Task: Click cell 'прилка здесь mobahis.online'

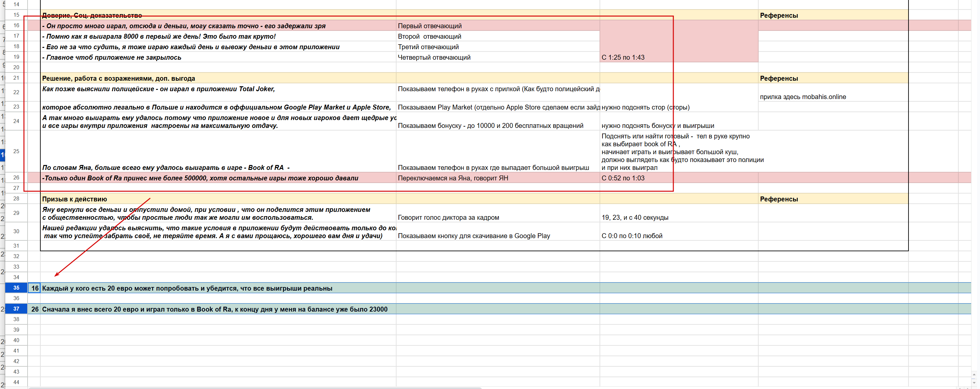Action: pos(833,92)
